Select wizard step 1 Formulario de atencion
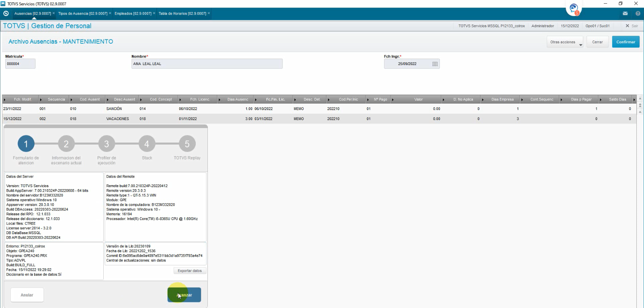The height and width of the screenshot is (308, 644). point(26,144)
